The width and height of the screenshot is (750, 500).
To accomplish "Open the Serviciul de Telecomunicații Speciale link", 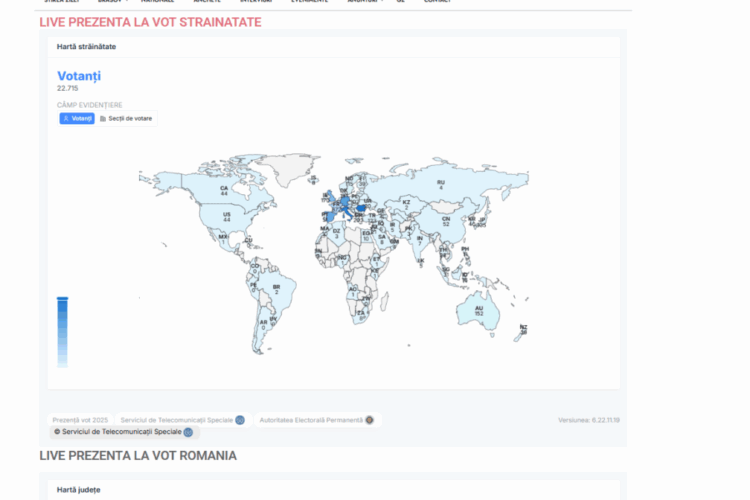I will [x=176, y=420].
